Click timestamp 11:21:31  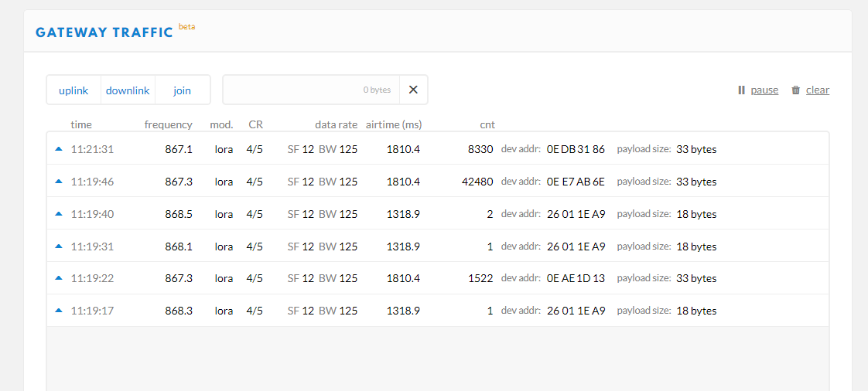point(92,149)
